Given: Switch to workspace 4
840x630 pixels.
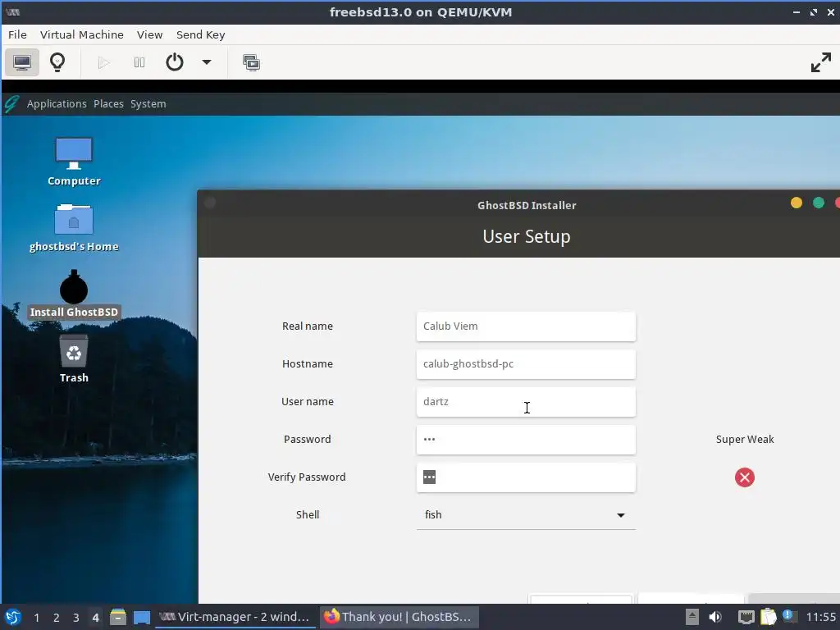Looking at the screenshot, I should coord(95,618).
